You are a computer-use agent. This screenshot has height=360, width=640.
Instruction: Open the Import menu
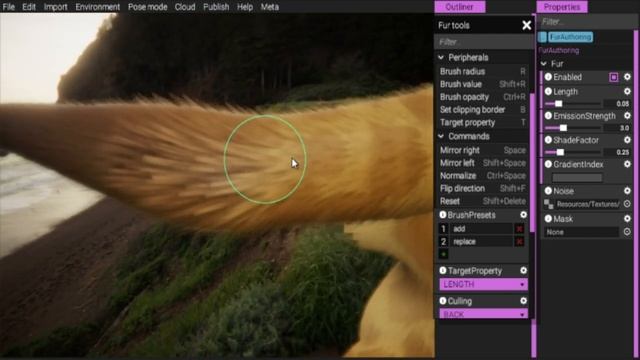[x=56, y=7]
